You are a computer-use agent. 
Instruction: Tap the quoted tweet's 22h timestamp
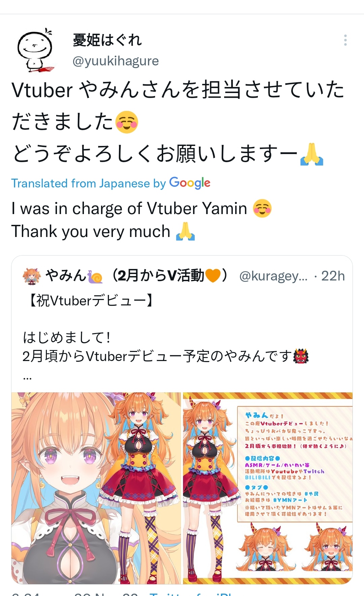tap(333, 276)
